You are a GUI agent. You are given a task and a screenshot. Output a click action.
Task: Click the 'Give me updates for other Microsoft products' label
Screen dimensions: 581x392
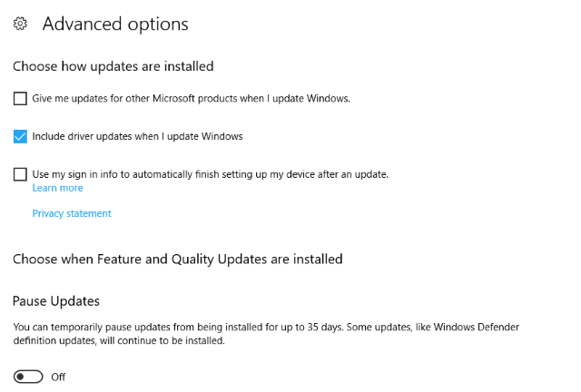pos(191,98)
